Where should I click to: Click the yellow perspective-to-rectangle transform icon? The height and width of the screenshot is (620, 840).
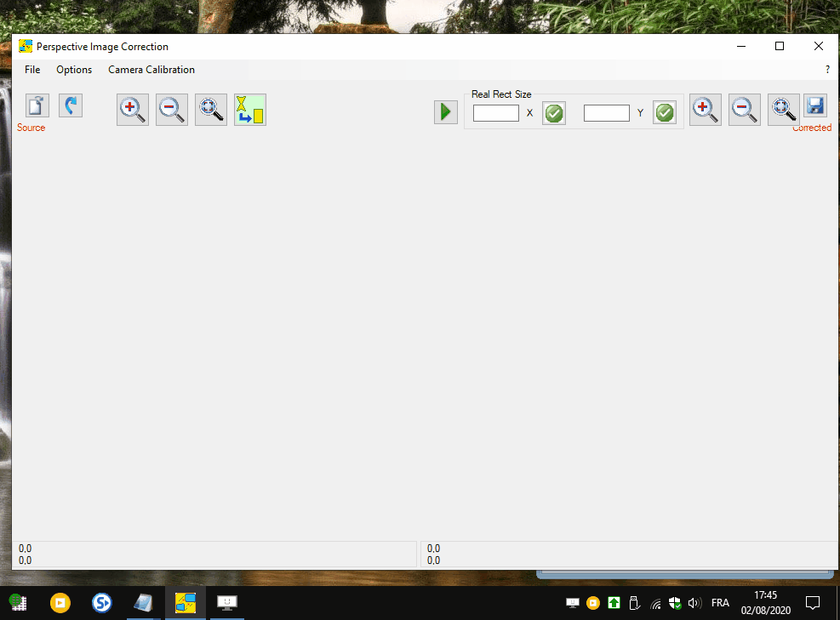(250, 110)
